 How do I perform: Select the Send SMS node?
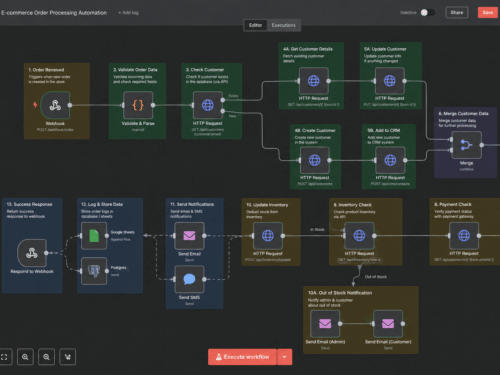[x=189, y=279]
